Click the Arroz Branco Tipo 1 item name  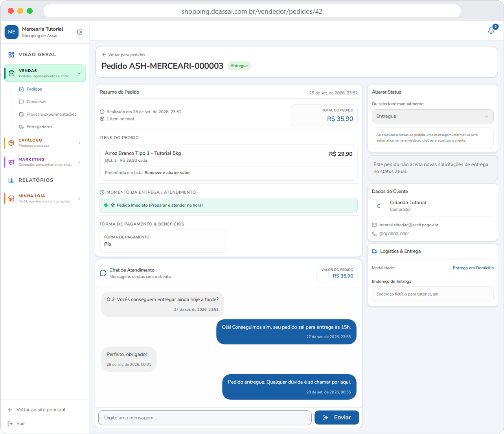(143, 153)
